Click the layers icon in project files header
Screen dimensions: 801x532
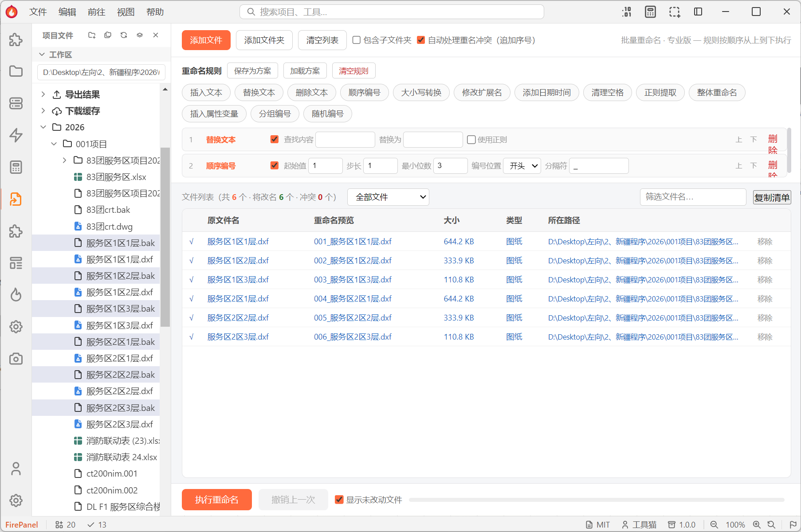tap(140, 35)
